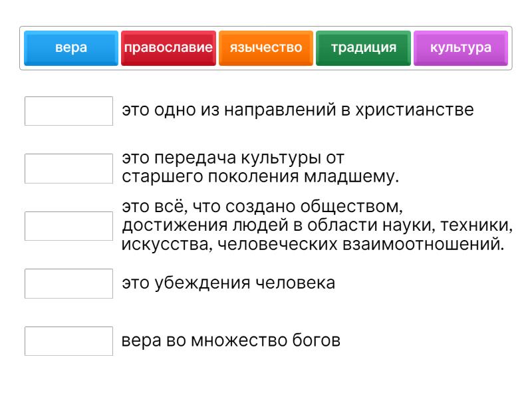The height and width of the screenshot is (399, 532).
Task: Select the green «традиция» tile
Action: coord(363,48)
